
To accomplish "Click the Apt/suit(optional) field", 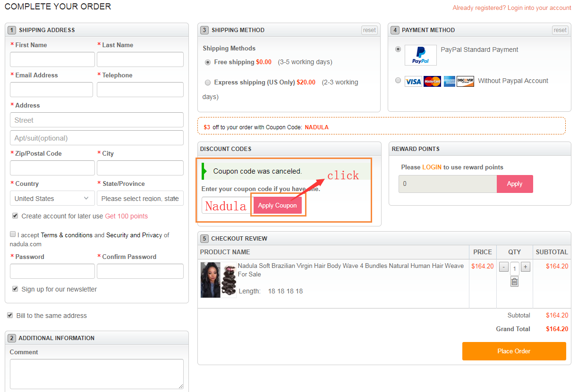I will (x=97, y=138).
